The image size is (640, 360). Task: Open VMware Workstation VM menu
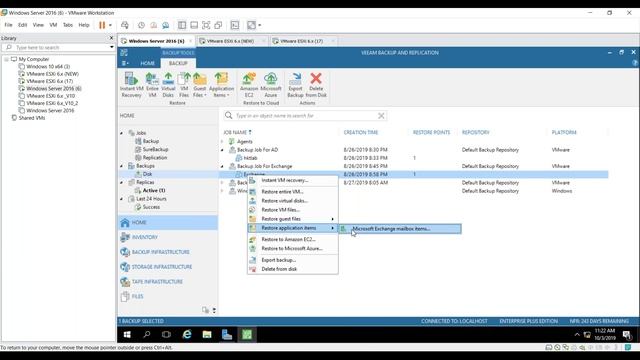coord(53,25)
